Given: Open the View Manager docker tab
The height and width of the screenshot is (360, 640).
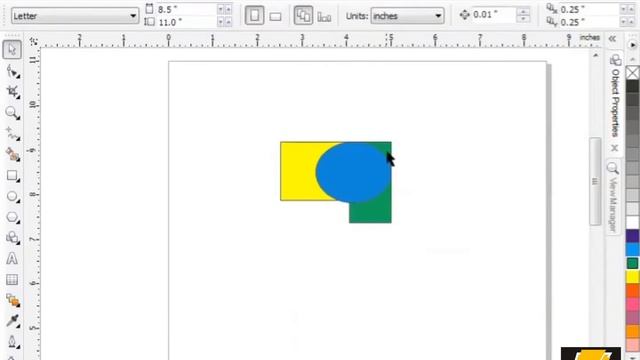Looking at the screenshot, I should click(613, 197).
